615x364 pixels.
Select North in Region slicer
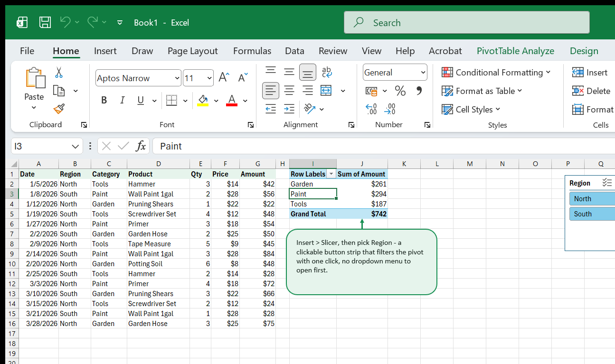point(592,199)
